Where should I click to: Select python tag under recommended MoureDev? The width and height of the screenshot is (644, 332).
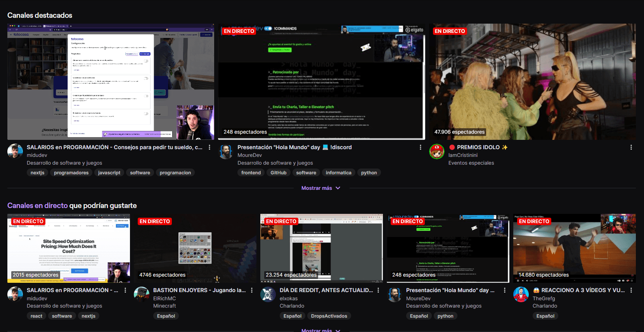click(445, 316)
